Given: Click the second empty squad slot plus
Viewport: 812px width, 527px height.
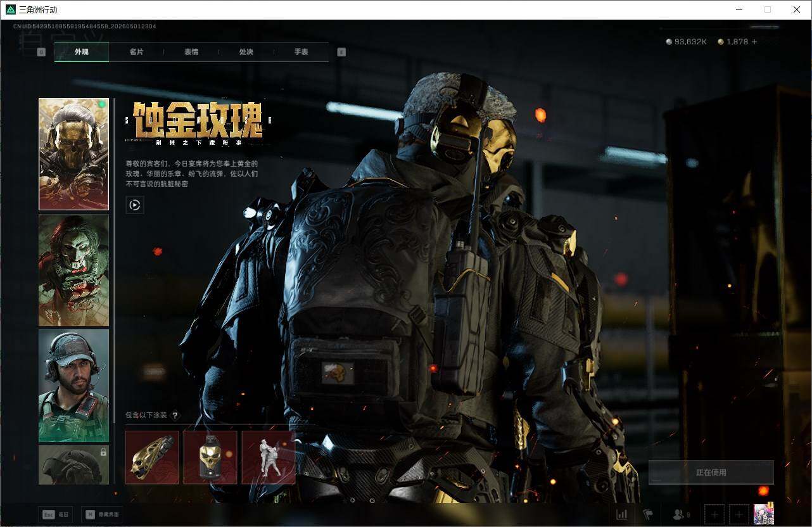Looking at the screenshot, I should tap(738, 514).
